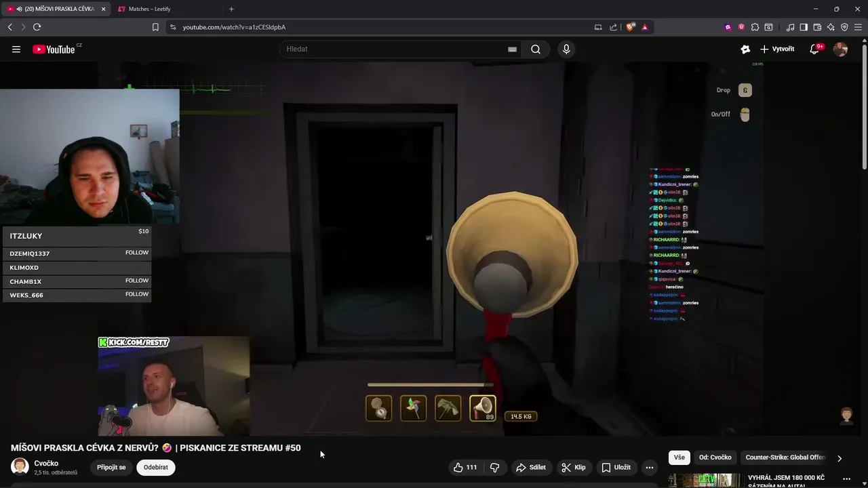Like the video with 111 likes
868x488 pixels.
(465, 467)
